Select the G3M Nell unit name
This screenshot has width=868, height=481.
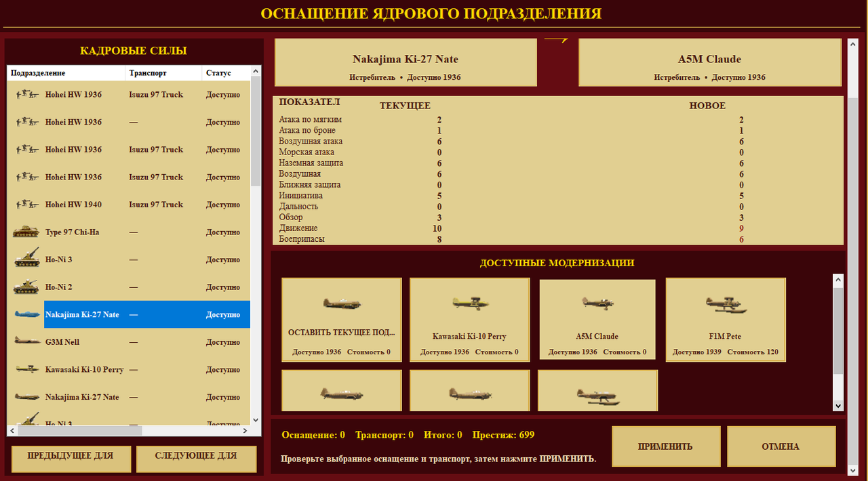(x=62, y=342)
